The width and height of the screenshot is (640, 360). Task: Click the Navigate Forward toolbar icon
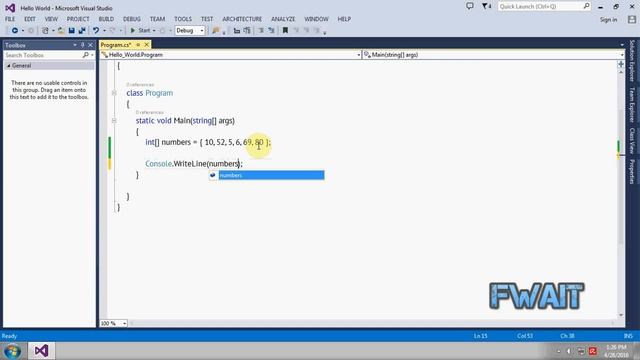tap(31, 31)
